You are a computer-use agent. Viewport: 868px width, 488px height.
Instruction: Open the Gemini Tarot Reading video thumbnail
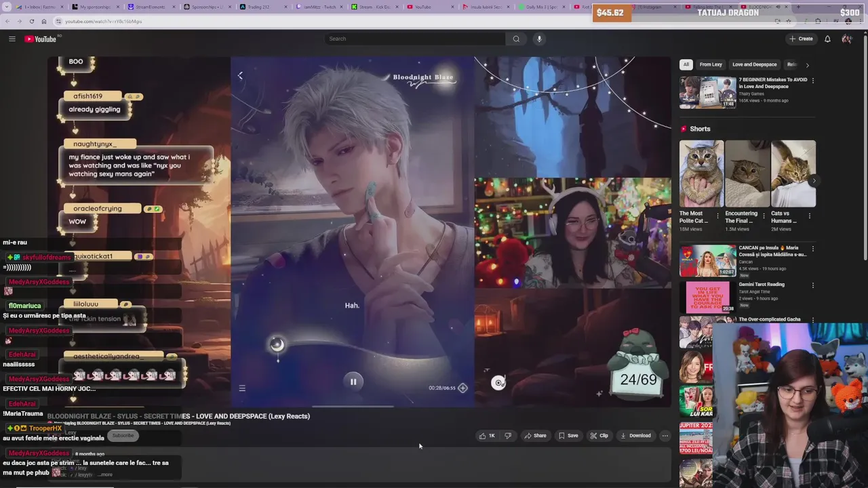[x=708, y=297]
